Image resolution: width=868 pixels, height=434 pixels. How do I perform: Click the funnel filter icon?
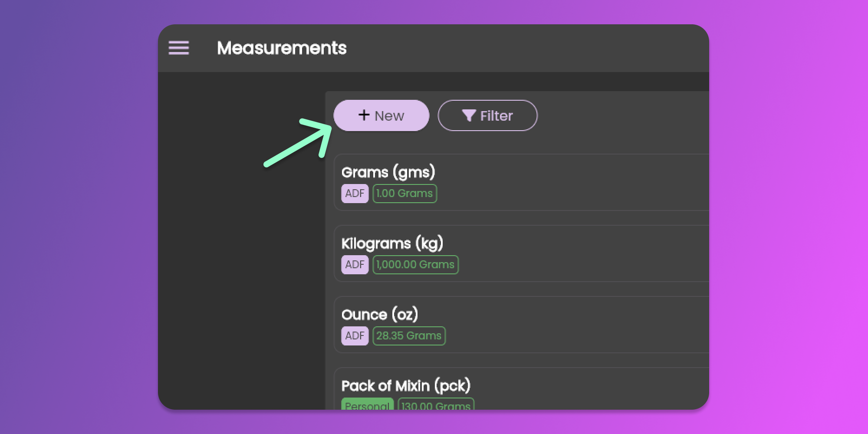tap(469, 115)
